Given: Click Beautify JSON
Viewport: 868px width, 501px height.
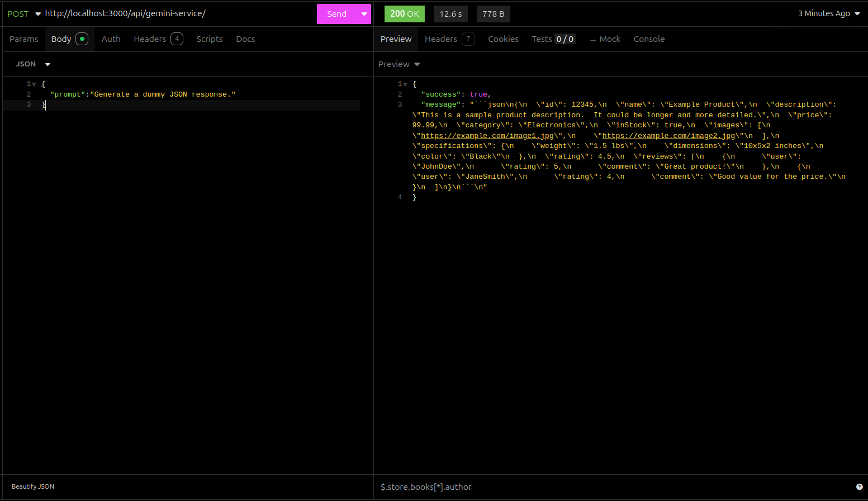Looking at the screenshot, I should tap(32, 486).
